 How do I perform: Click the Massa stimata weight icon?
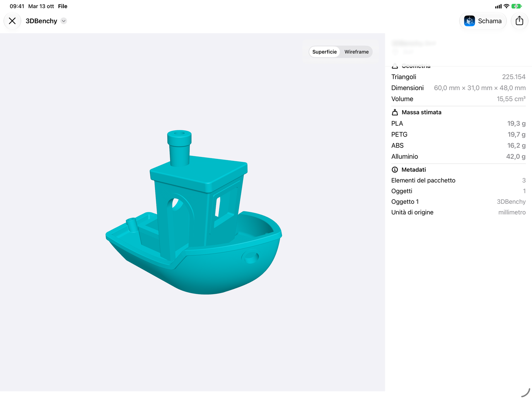coord(395,112)
